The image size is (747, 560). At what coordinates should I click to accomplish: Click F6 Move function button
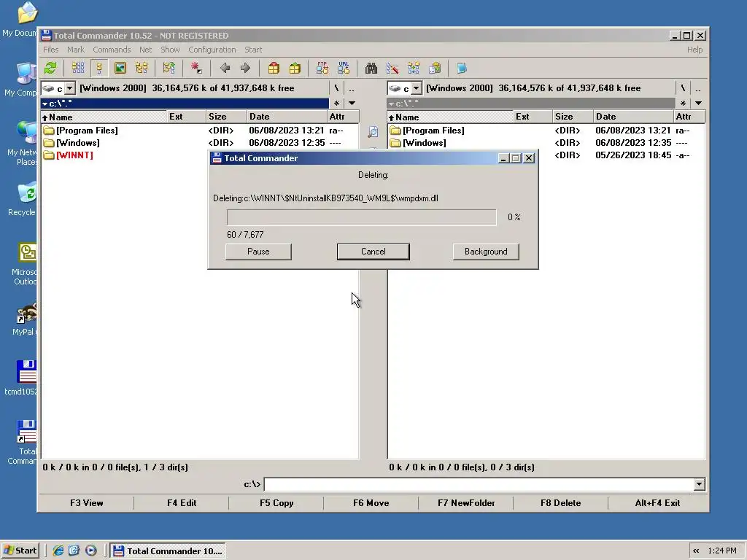tap(371, 503)
